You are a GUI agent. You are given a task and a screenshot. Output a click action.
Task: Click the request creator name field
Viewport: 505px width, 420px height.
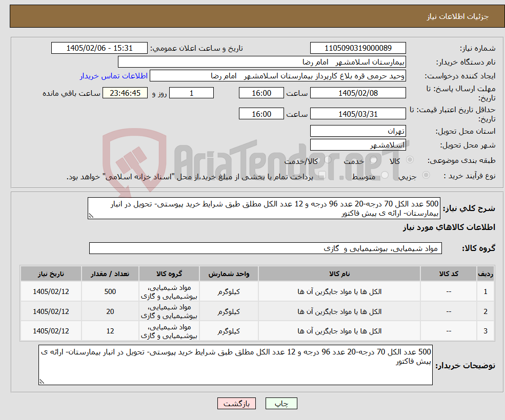coord(277,76)
